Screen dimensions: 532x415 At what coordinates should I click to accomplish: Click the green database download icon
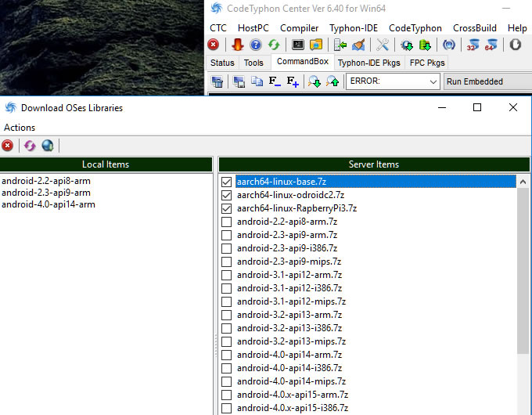pyautogui.click(x=425, y=45)
